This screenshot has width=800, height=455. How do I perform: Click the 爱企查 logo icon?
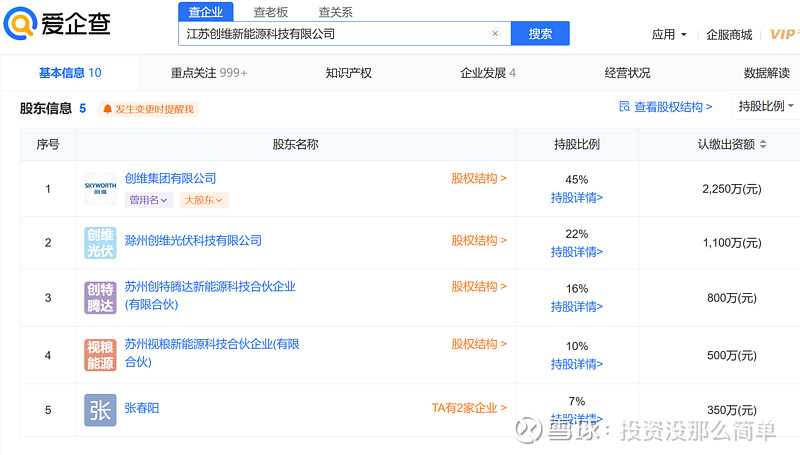20,23
